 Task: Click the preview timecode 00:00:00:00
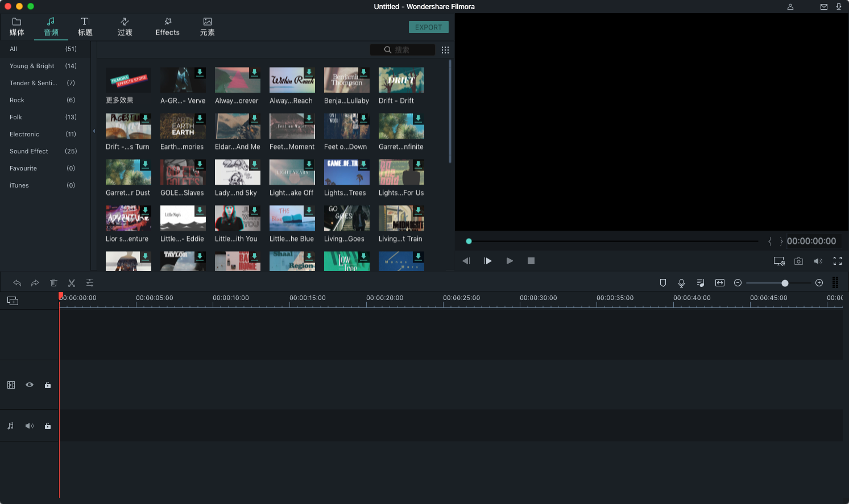pyautogui.click(x=811, y=241)
